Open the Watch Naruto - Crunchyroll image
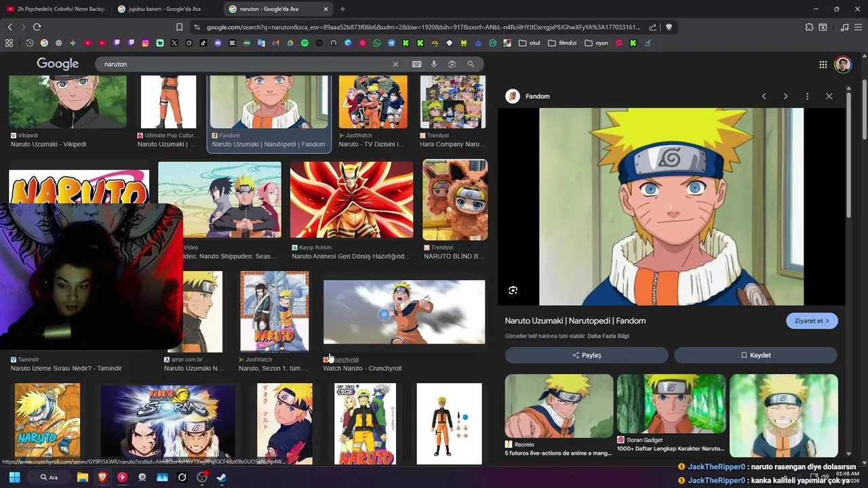 [x=404, y=312]
